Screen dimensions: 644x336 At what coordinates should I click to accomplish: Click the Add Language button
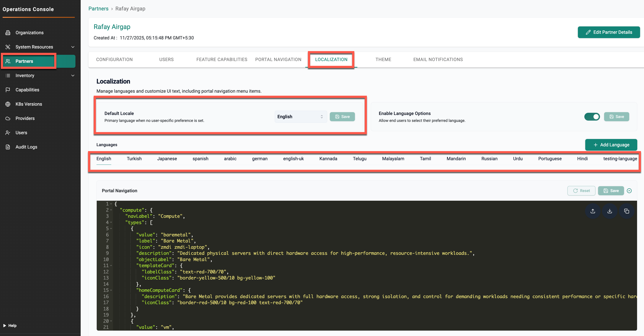click(611, 145)
